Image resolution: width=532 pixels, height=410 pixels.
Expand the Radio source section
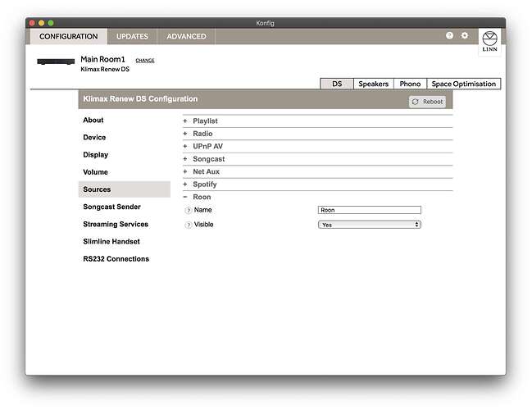pyautogui.click(x=202, y=134)
